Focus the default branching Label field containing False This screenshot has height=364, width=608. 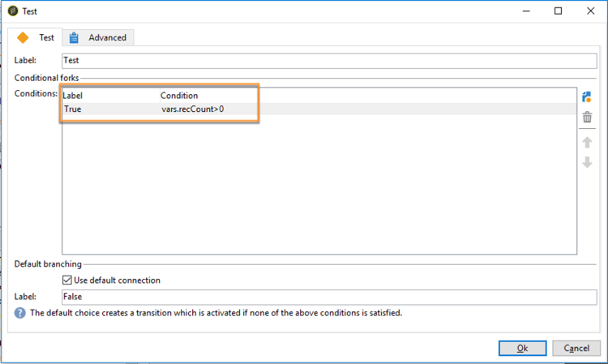point(329,297)
